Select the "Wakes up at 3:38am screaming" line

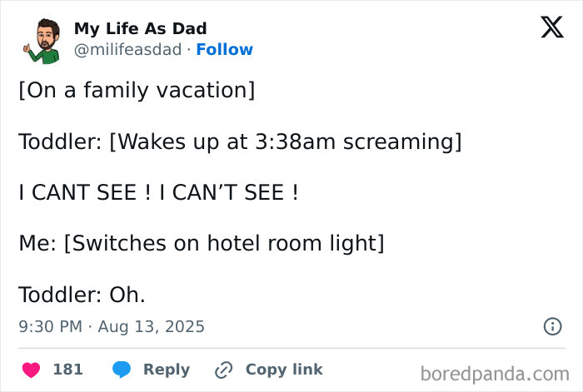240,141
